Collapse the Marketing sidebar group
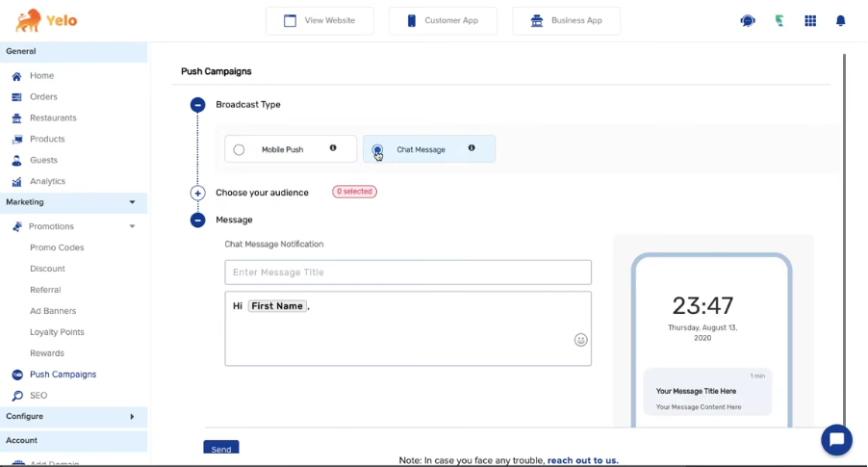 [x=132, y=202]
